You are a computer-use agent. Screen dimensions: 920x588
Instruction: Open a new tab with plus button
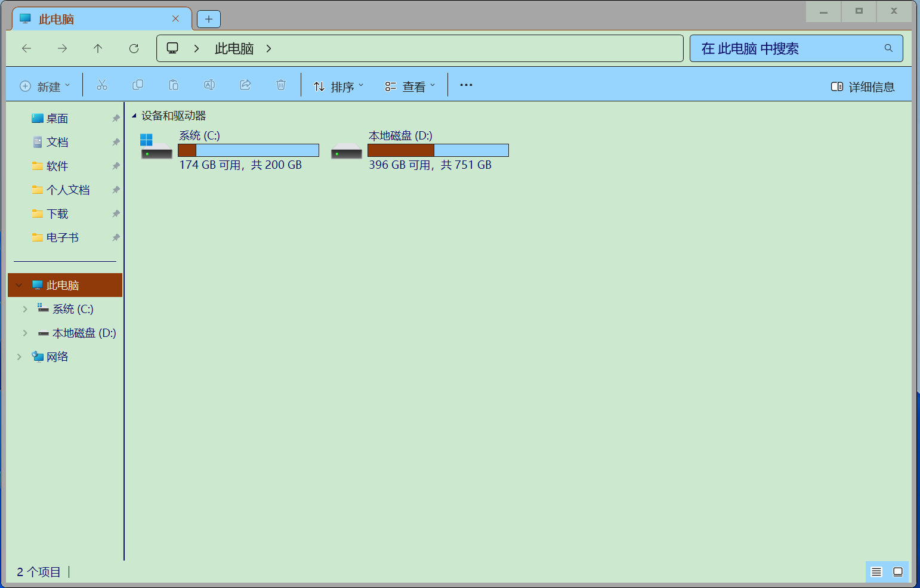pyautogui.click(x=209, y=19)
